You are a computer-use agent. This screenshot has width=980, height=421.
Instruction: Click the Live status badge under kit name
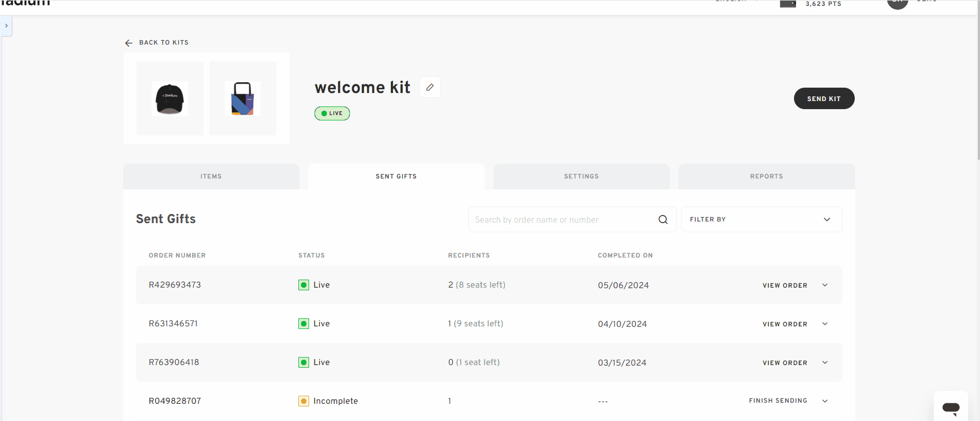point(332,113)
